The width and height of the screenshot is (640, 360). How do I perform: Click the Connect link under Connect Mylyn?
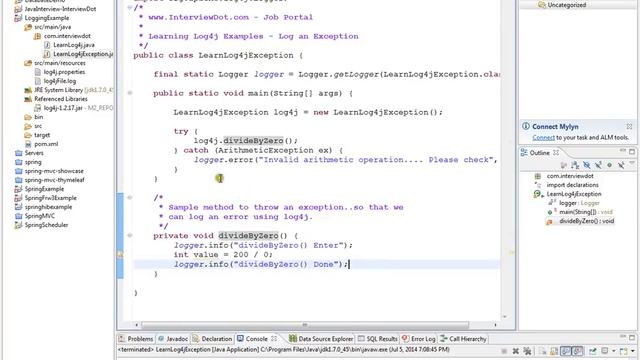543,138
